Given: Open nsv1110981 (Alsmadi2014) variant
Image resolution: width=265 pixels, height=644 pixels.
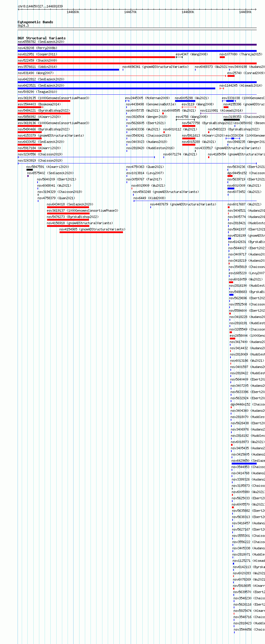Looking at the screenshot, I should [222, 110].
